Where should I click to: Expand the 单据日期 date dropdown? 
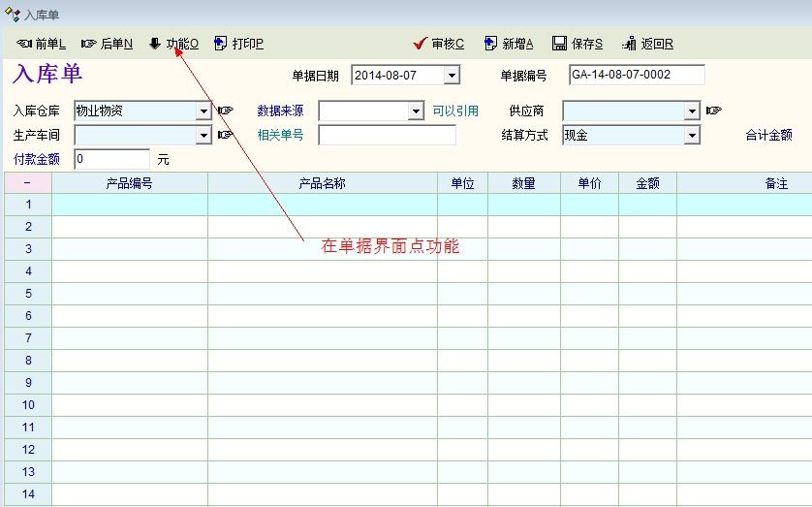pyautogui.click(x=452, y=75)
